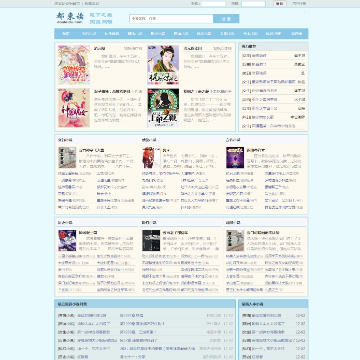
Task: Open the geisha with pipe book cover
Action: click(163, 65)
